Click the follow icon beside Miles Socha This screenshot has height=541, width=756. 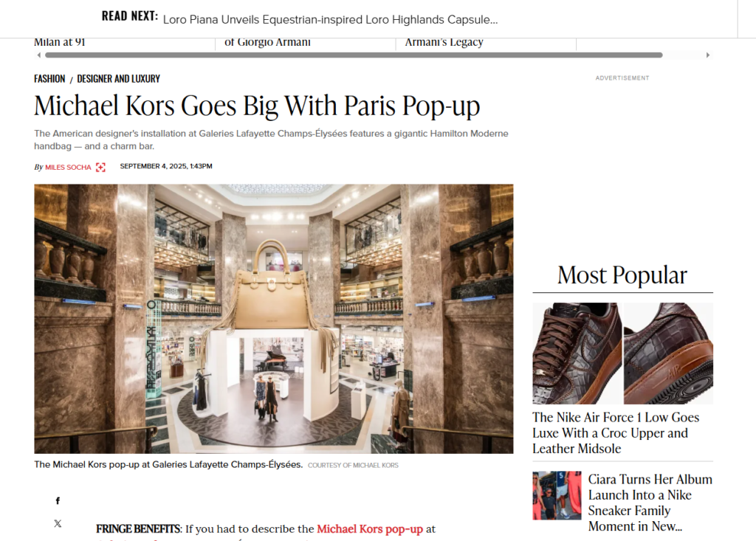tap(100, 168)
